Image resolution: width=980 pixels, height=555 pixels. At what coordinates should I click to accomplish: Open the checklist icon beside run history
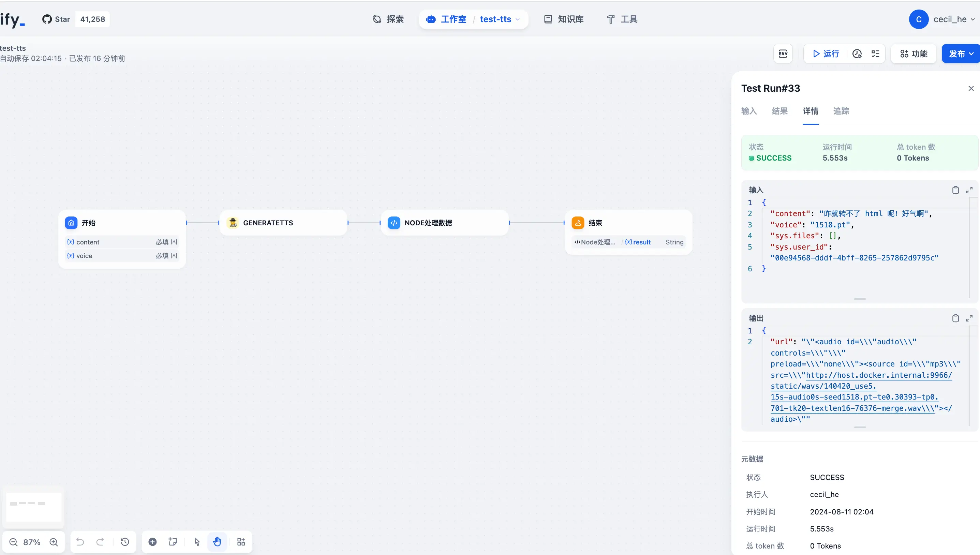click(876, 54)
